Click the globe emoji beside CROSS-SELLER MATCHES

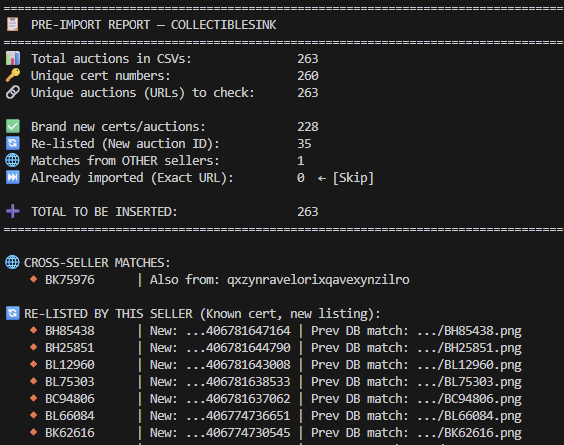(x=13, y=262)
